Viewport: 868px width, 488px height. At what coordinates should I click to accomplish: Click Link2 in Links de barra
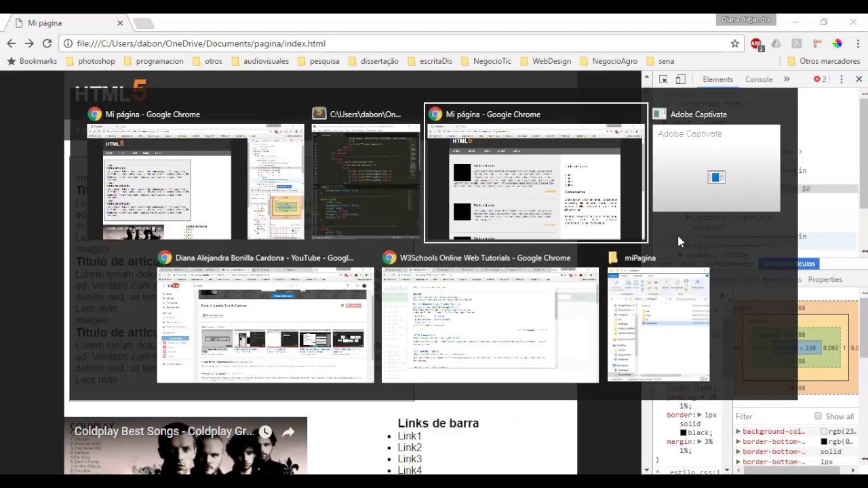(x=410, y=447)
